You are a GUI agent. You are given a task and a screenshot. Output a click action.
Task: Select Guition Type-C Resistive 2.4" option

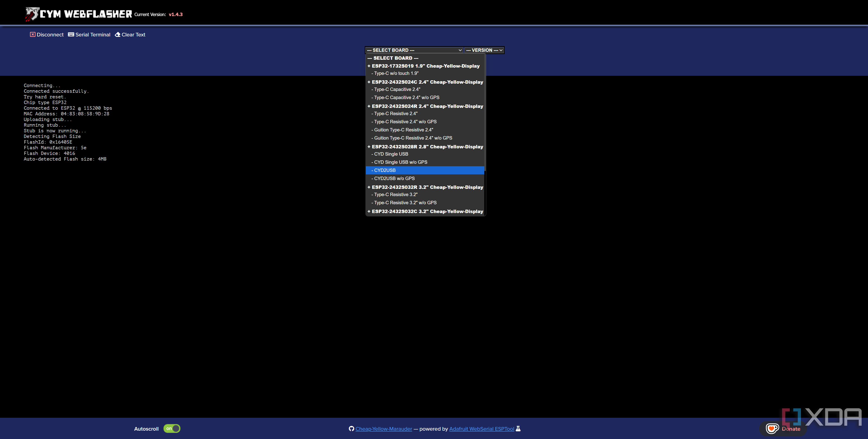pos(425,130)
